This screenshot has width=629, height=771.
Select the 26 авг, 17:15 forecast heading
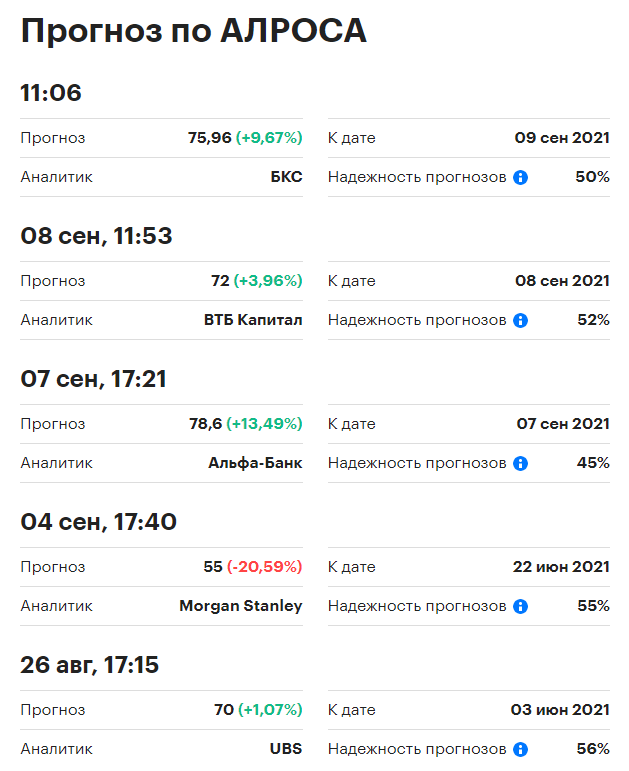point(90,665)
